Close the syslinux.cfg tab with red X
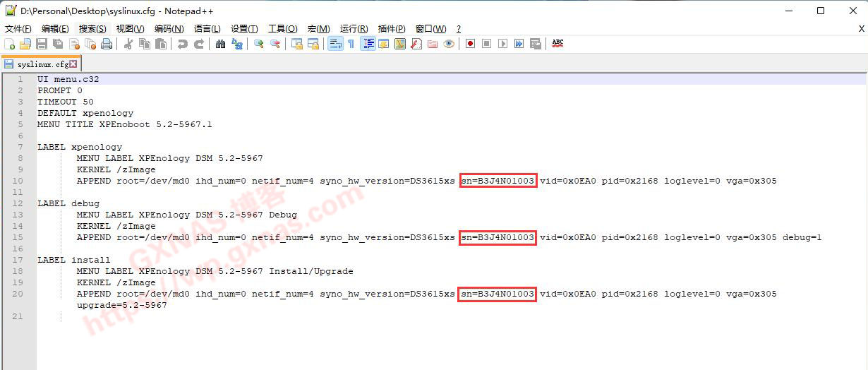The height and width of the screenshot is (370, 868). click(x=73, y=64)
